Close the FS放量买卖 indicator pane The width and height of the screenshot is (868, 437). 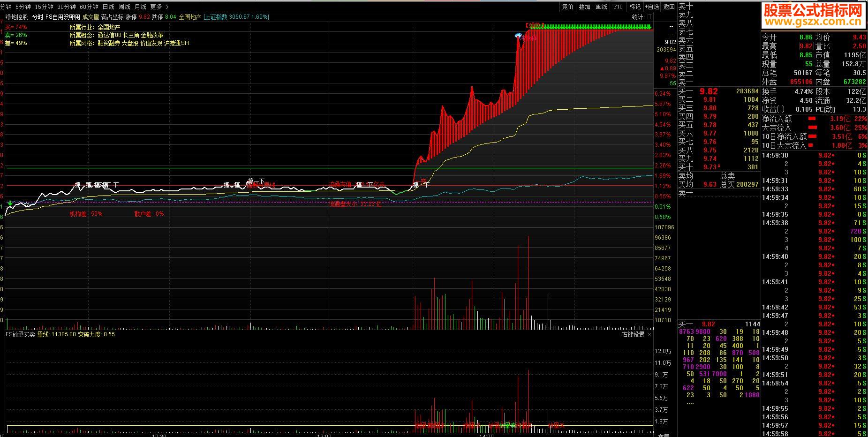[649, 335]
